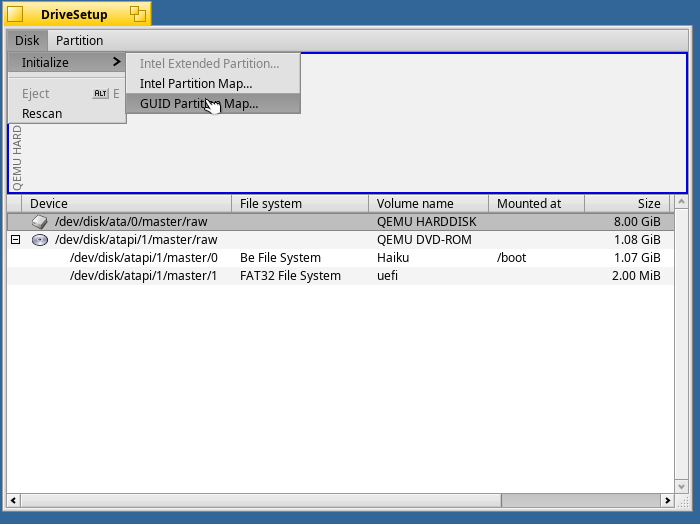Open the Partition menu
Screen dimensions: 700x527
pos(79,40)
